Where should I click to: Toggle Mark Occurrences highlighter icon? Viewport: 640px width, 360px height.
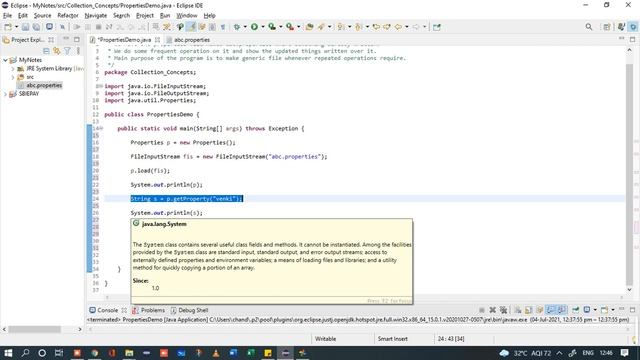pos(191,27)
